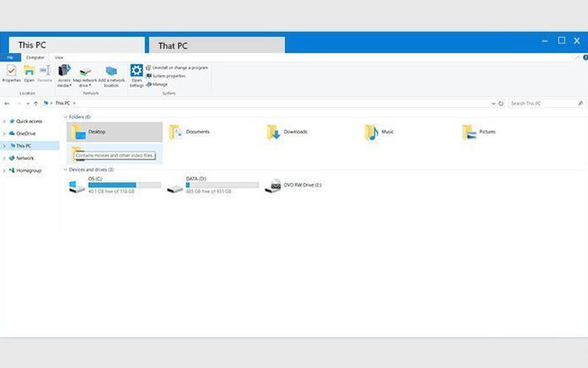Switch to the That PC window tab
This screenshot has width=588, height=368.
(x=217, y=45)
